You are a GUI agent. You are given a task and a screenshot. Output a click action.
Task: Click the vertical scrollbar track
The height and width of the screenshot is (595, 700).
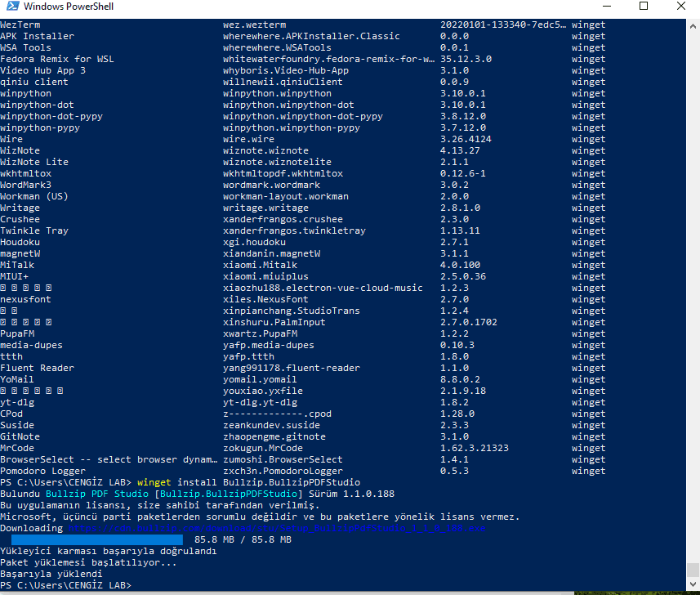point(693,286)
